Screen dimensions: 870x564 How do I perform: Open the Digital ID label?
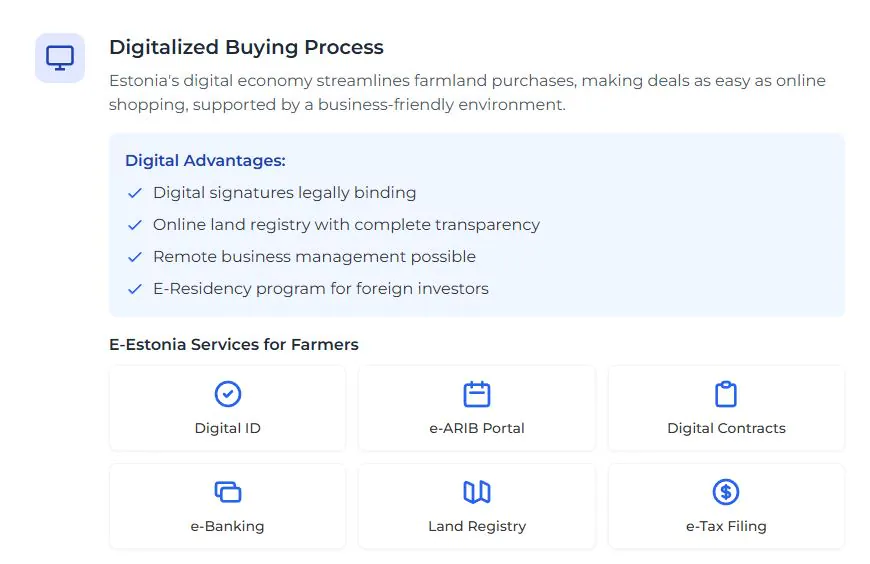[227, 428]
